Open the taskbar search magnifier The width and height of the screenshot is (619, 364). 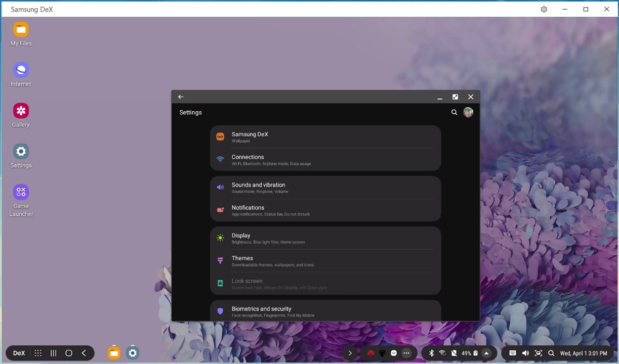[551, 353]
